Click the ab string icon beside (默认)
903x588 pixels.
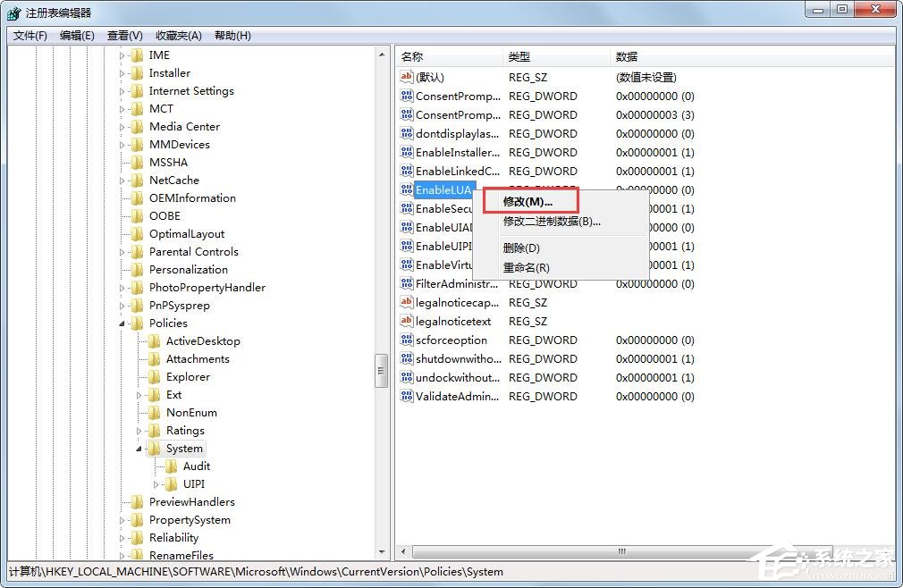[x=408, y=77]
